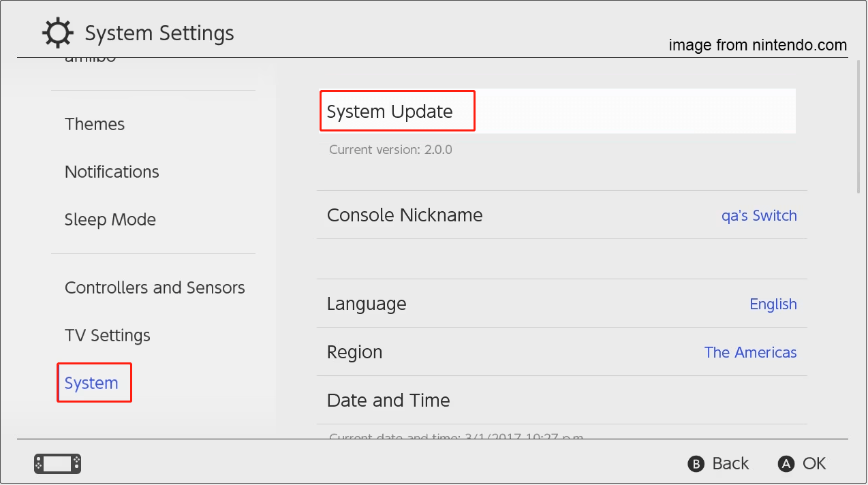Screen dimensions: 868x485
Task: Open the Console Nickname editor
Action: coord(405,215)
